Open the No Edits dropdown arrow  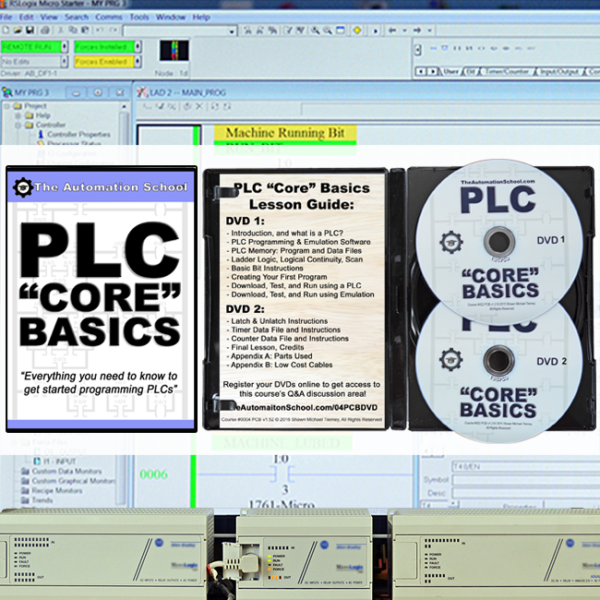pyautogui.click(x=65, y=62)
